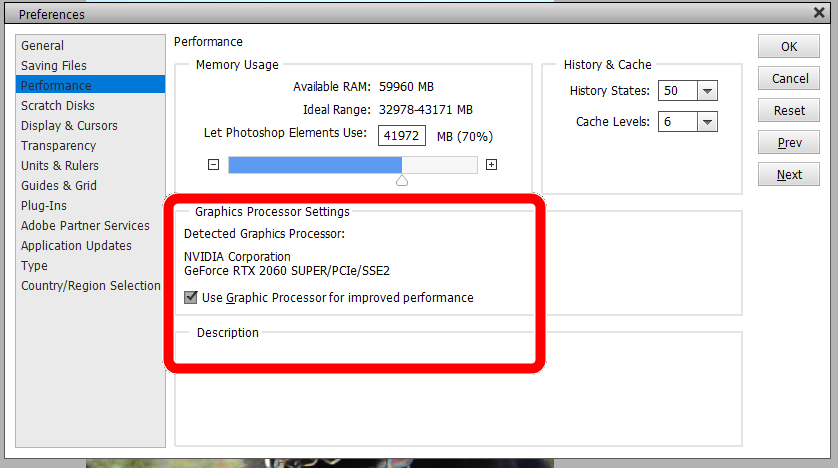This screenshot has height=468, width=838.
Task: Open the Cache Levels dropdown
Action: tap(707, 122)
